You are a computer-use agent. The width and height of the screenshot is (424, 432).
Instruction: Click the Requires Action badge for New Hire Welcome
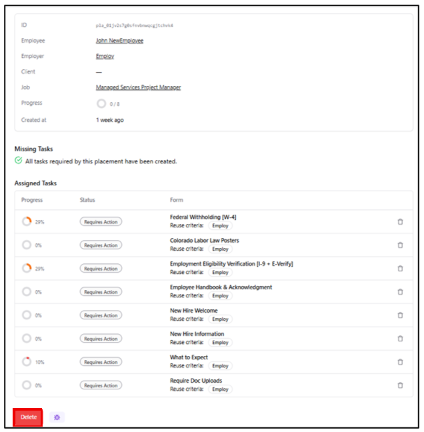tap(101, 315)
